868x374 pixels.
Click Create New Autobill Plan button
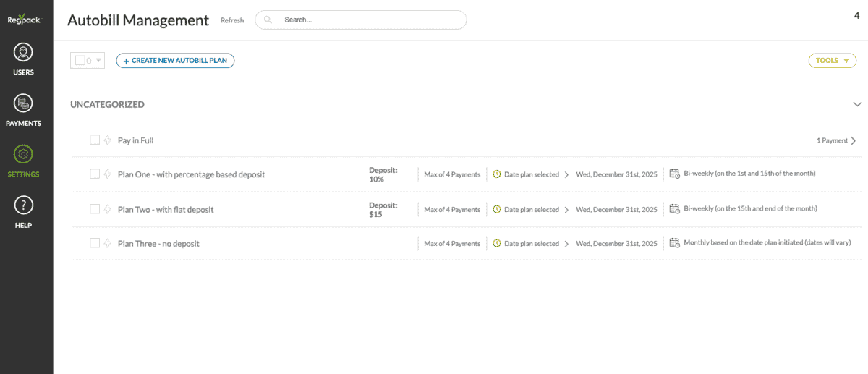(175, 61)
